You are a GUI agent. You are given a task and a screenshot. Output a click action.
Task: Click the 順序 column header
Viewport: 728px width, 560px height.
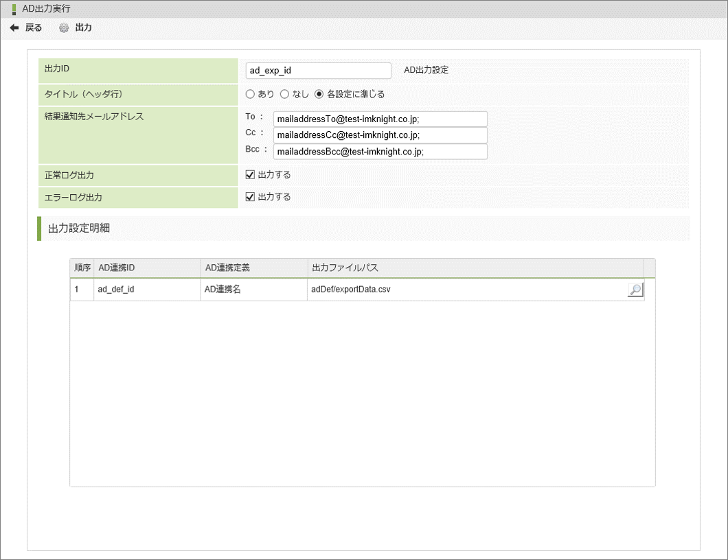(x=82, y=268)
